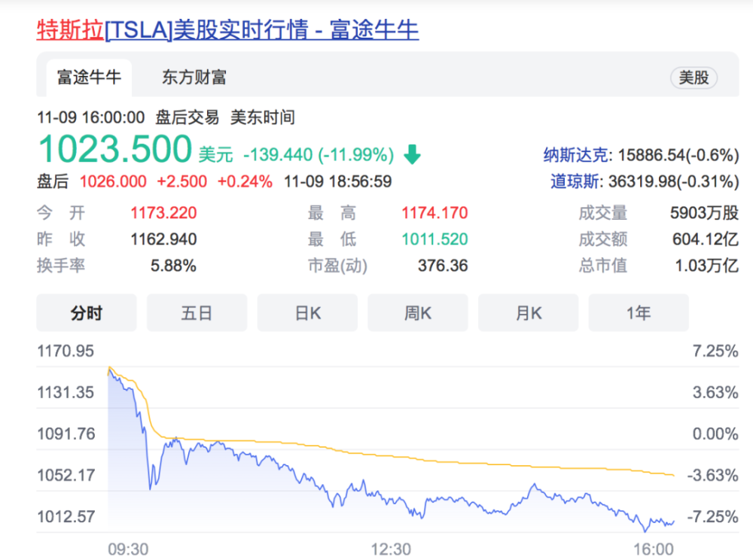Open the 道琼斯 index link
This screenshot has height=560, width=753.
click(x=575, y=181)
